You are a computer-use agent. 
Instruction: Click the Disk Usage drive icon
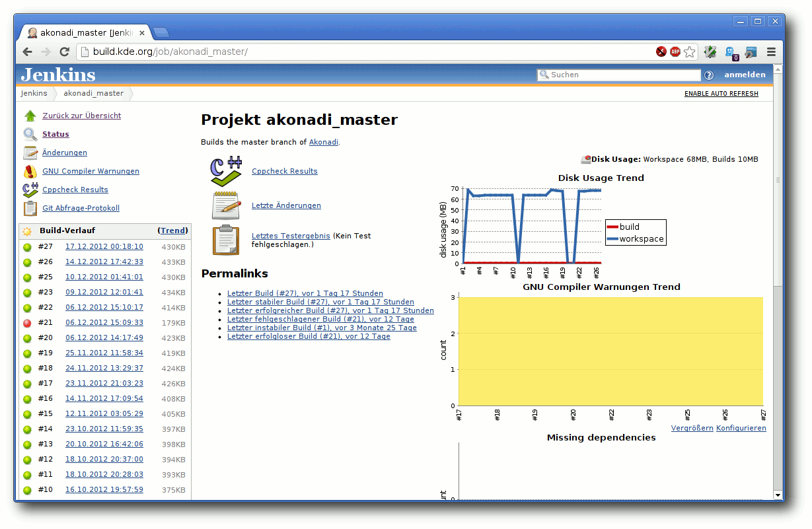coord(585,159)
